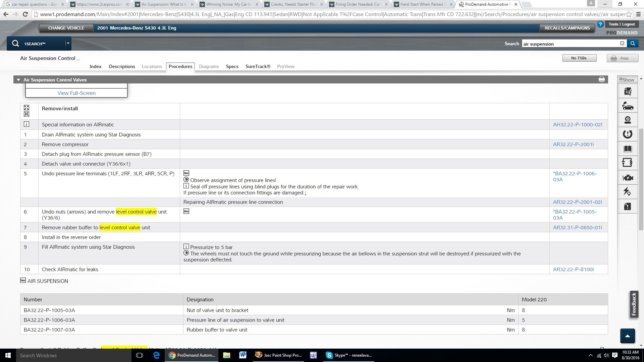Open the wiring diagram circuit icon
Image resolution: width=644 pixels, height=362 pixels.
(627, 163)
